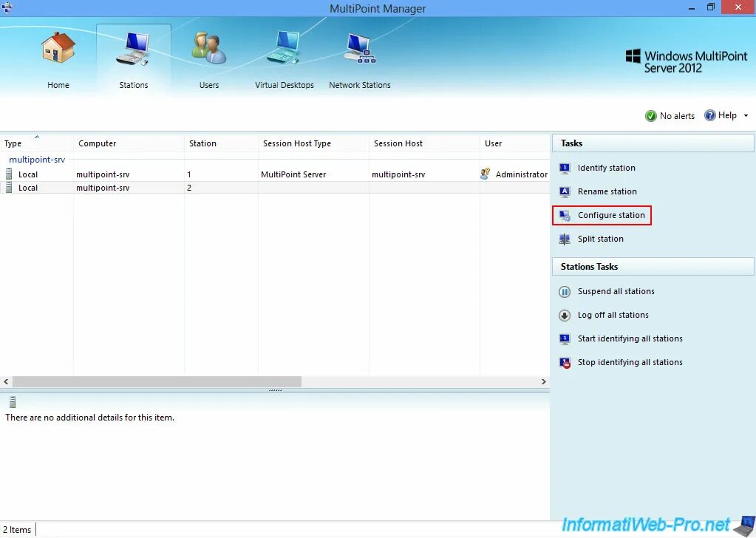
Task: Click the blue Help question mark icon
Action: pyautogui.click(x=709, y=115)
